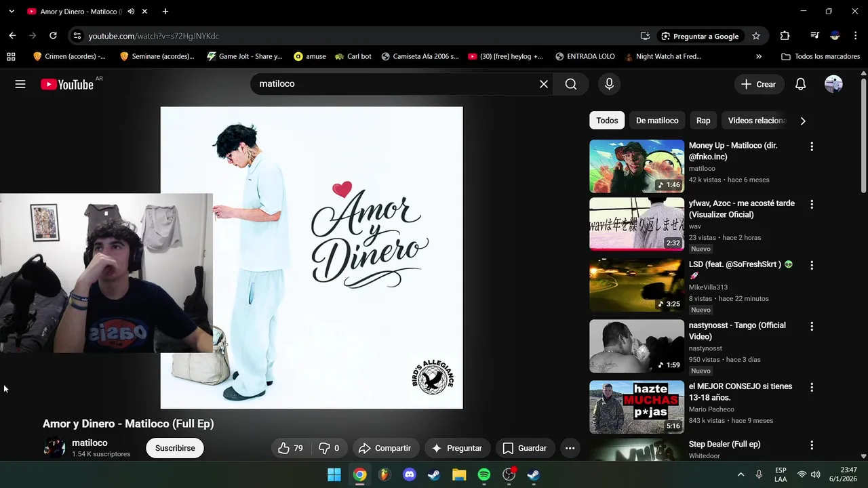Open Spotify from the taskbar

click(484, 474)
